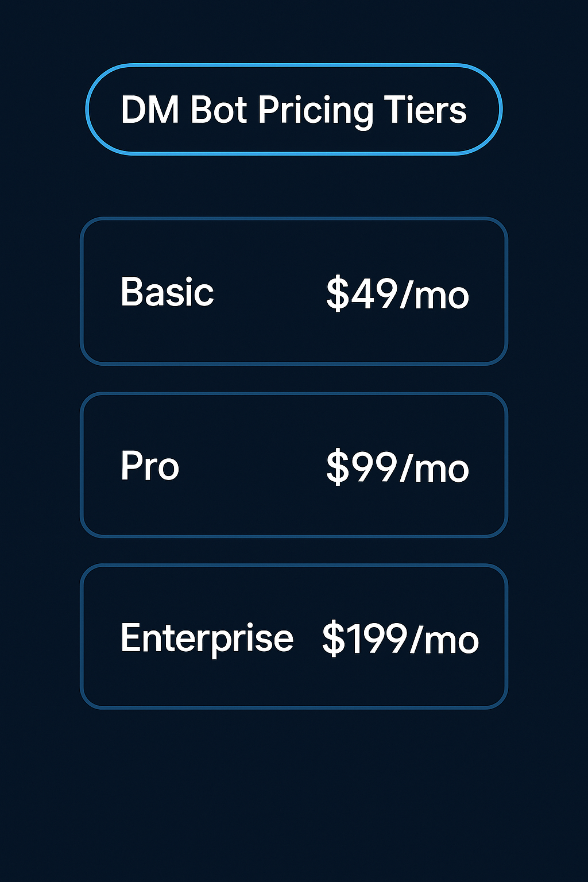This screenshot has width=588, height=882.
Task: Click the $199/mo price
Action: point(400,639)
